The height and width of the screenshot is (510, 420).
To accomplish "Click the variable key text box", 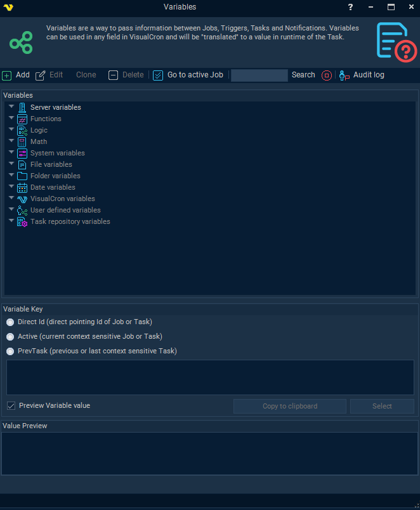I will 210,377.
